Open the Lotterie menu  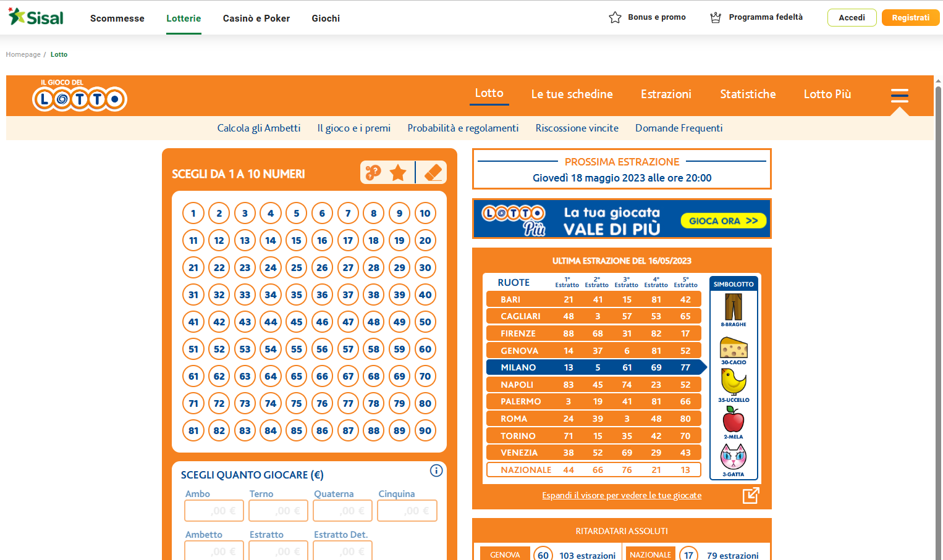[184, 18]
